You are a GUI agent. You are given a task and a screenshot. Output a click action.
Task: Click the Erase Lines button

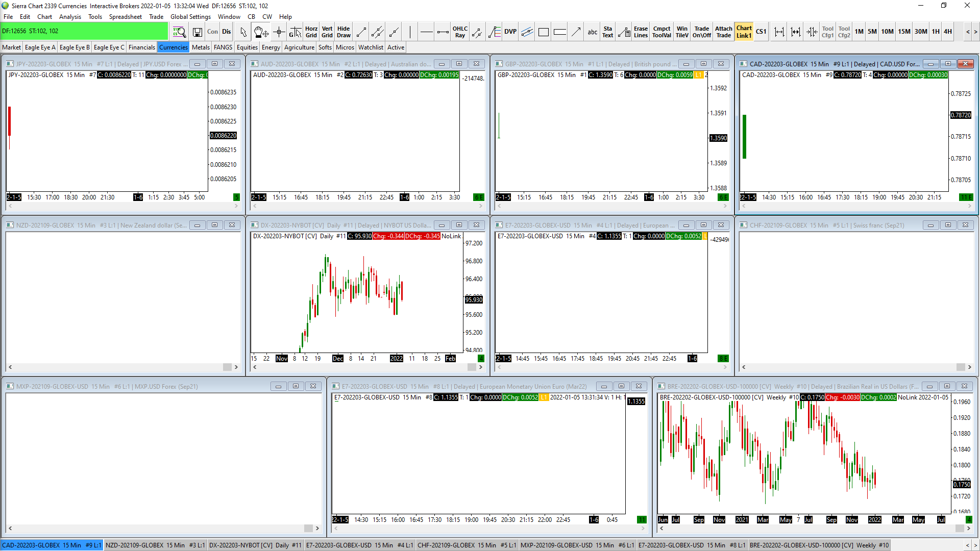point(641,32)
